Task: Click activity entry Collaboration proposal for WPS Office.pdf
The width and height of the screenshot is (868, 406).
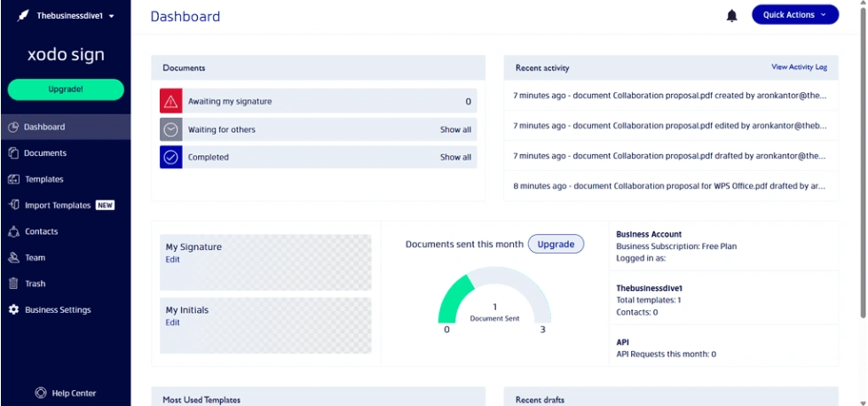Action: [671, 186]
